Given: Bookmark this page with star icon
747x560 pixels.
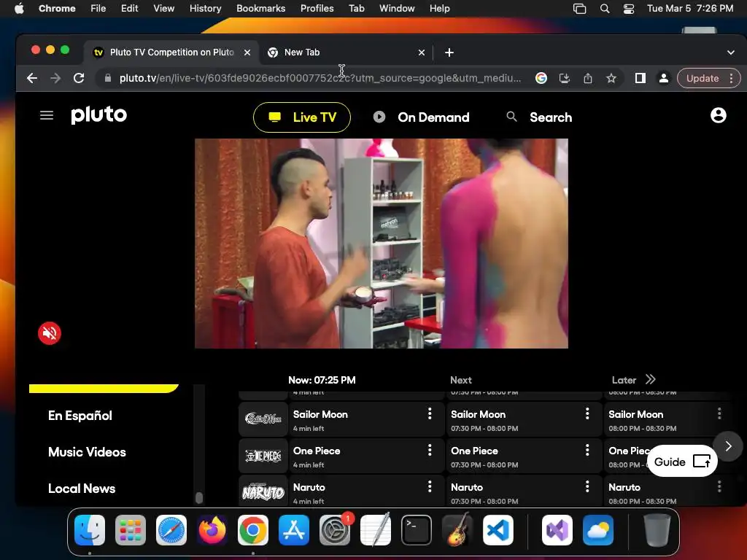Looking at the screenshot, I should point(611,78).
